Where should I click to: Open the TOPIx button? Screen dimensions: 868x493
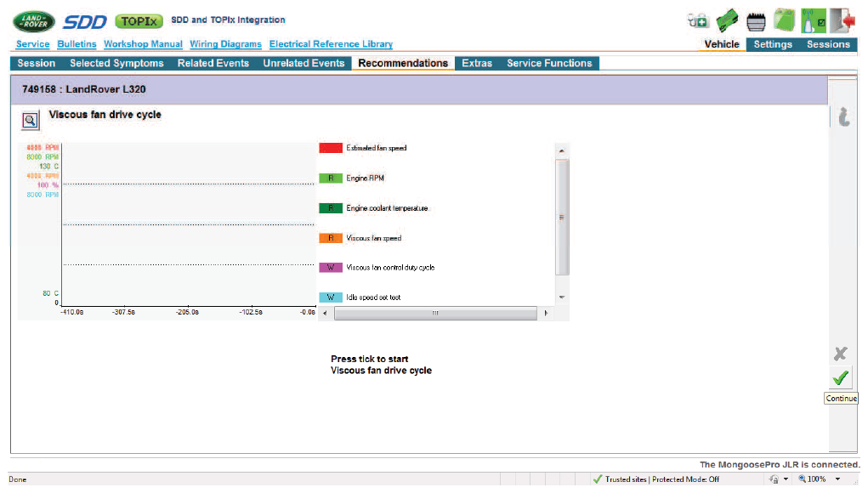pyautogui.click(x=139, y=21)
